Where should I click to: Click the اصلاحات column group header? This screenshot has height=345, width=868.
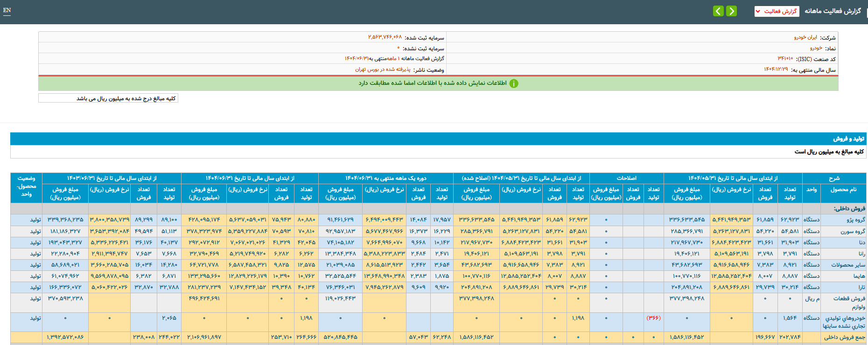click(x=626, y=178)
